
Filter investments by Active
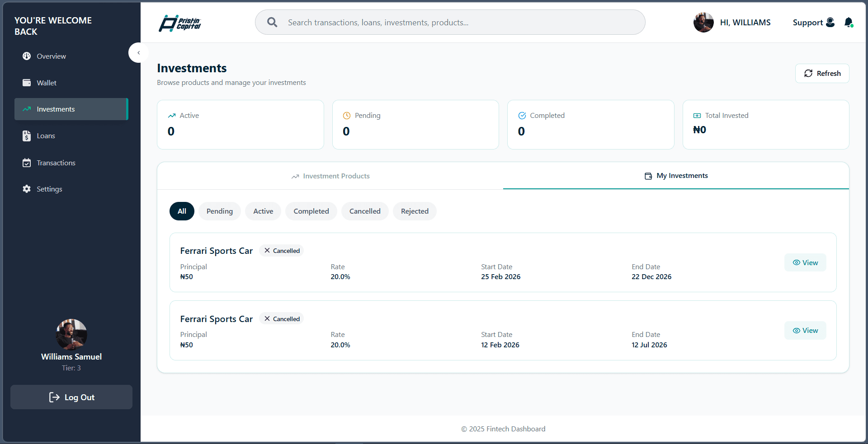(x=263, y=211)
